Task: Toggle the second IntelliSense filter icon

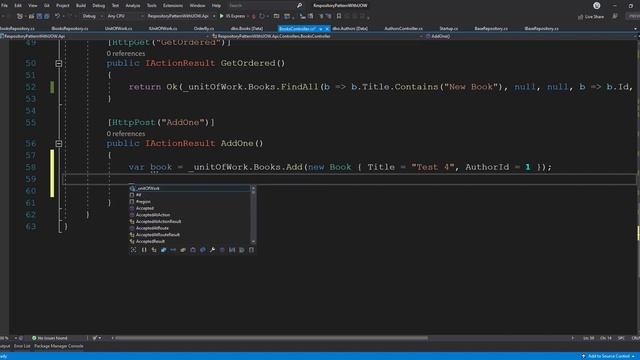Action: [x=144, y=250]
